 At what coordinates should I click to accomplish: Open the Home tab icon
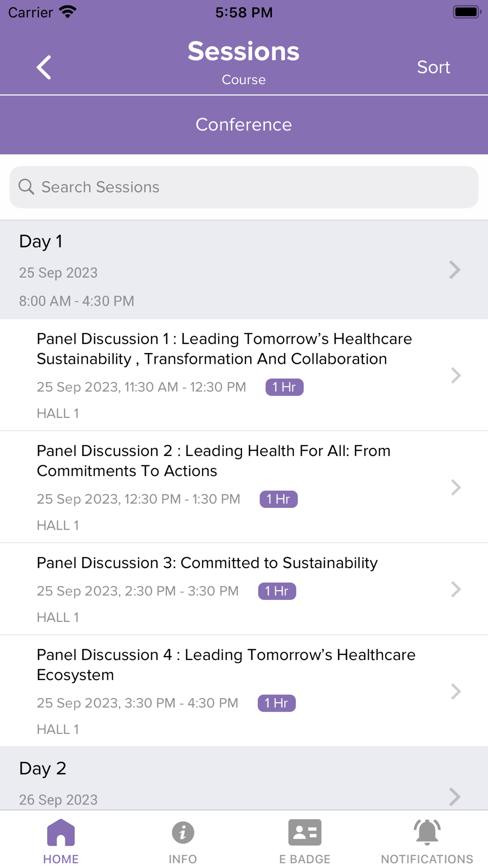61,832
